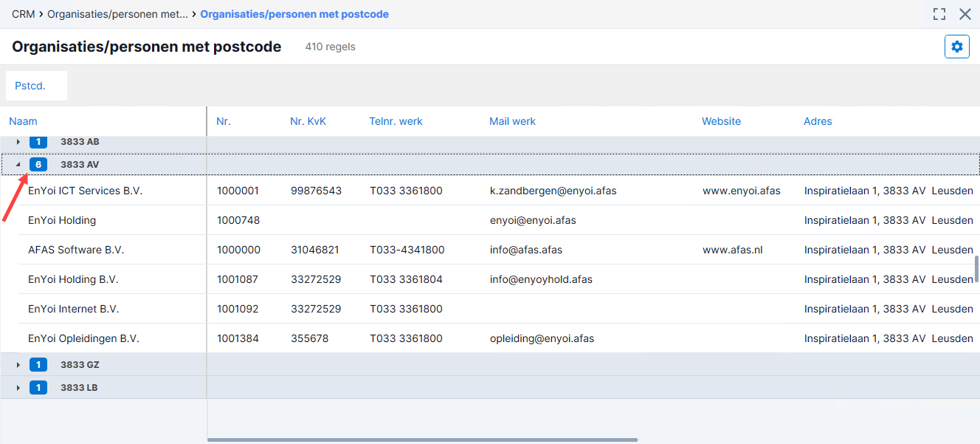Collapse the 3833 AV group
The height and width of the screenshot is (444, 980).
[18, 165]
